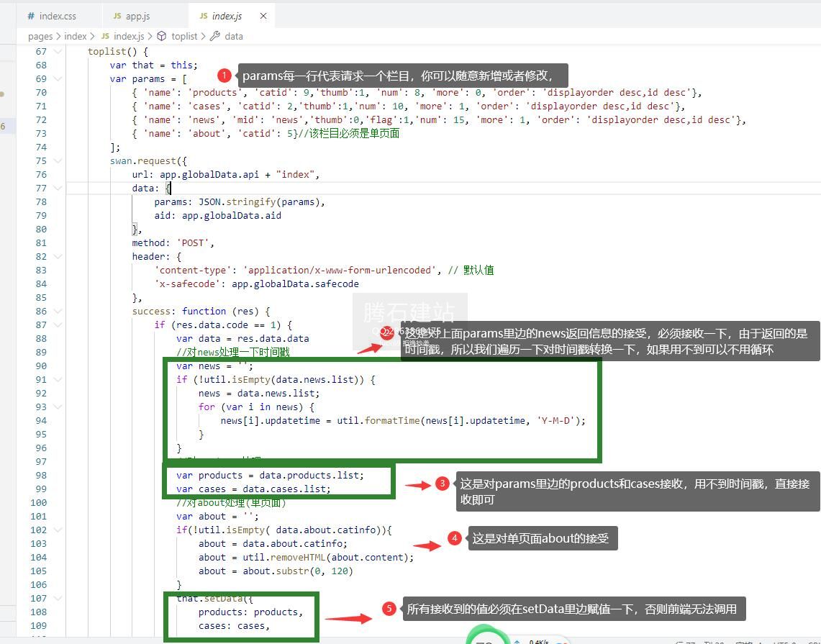Click the toplist method cube icon

(x=162, y=36)
